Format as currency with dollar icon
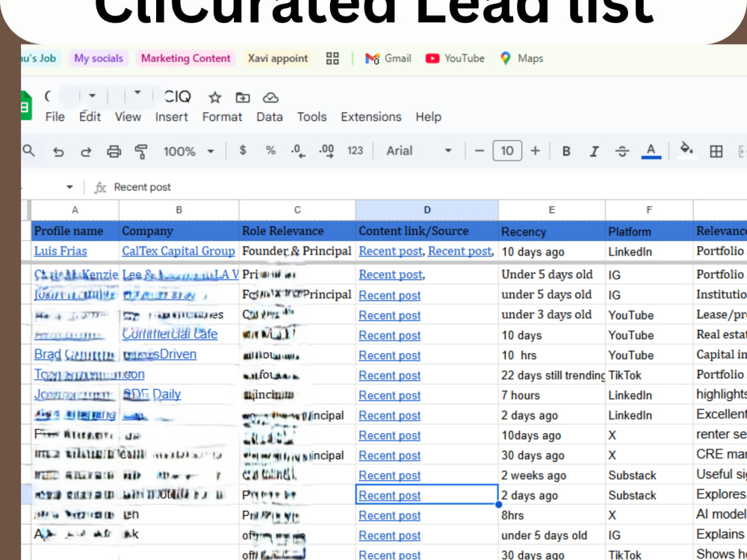The height and width of the screenshot is (560, 747). tap(243, 151)
